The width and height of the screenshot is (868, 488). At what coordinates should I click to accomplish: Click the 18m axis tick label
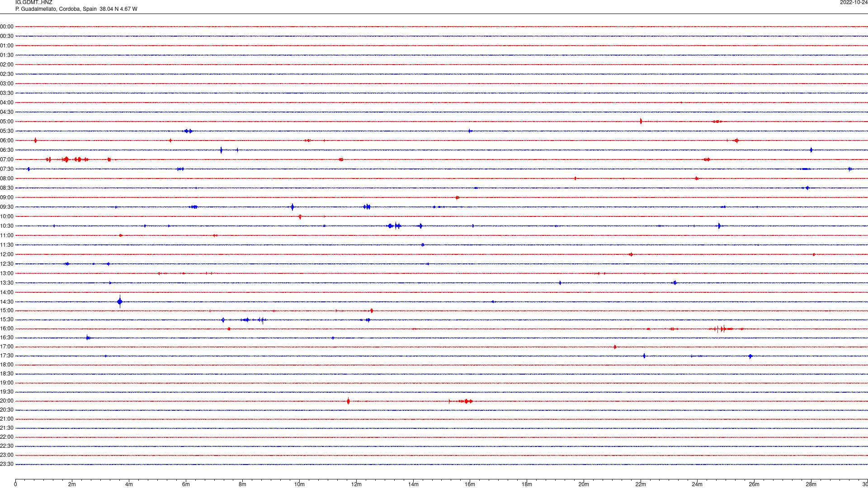tap(527, 484)
